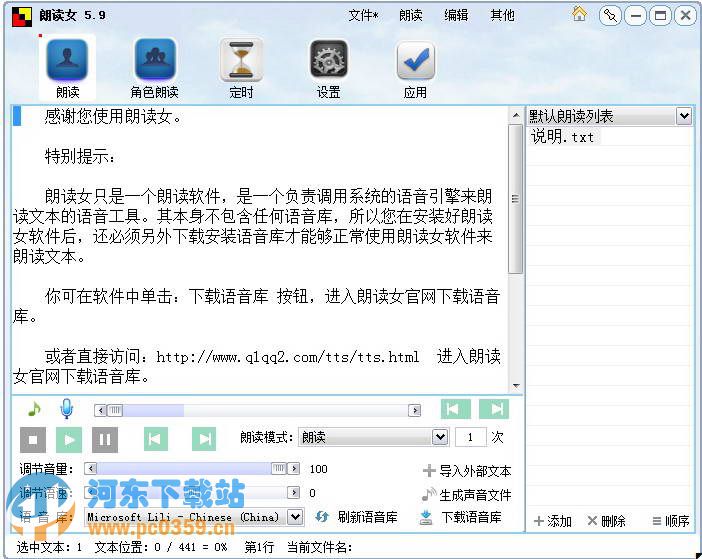Viewport: 702px width, 559px height.
Task: Stop reading with the square stop button
Action: coord(33,440)
